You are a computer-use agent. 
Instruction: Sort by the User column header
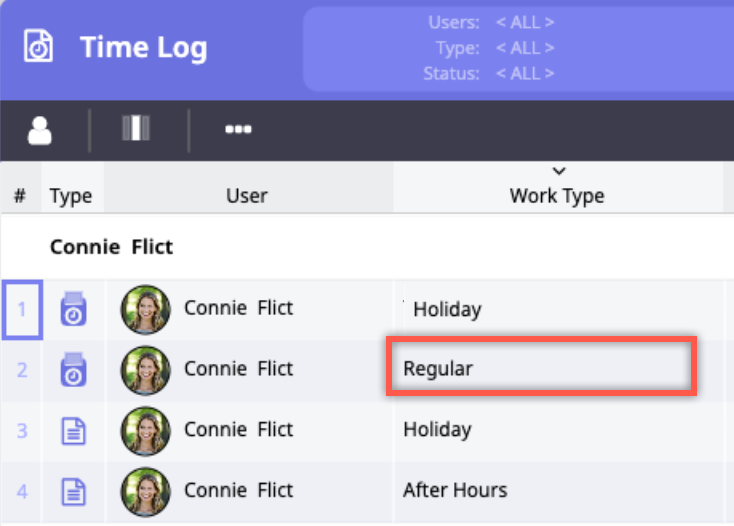point(247,196)
